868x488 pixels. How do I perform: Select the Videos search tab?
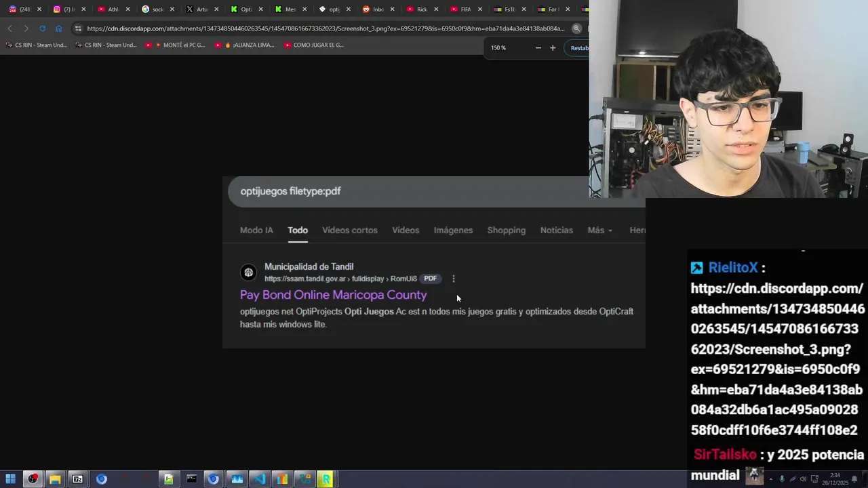click(x=406, y=230)
